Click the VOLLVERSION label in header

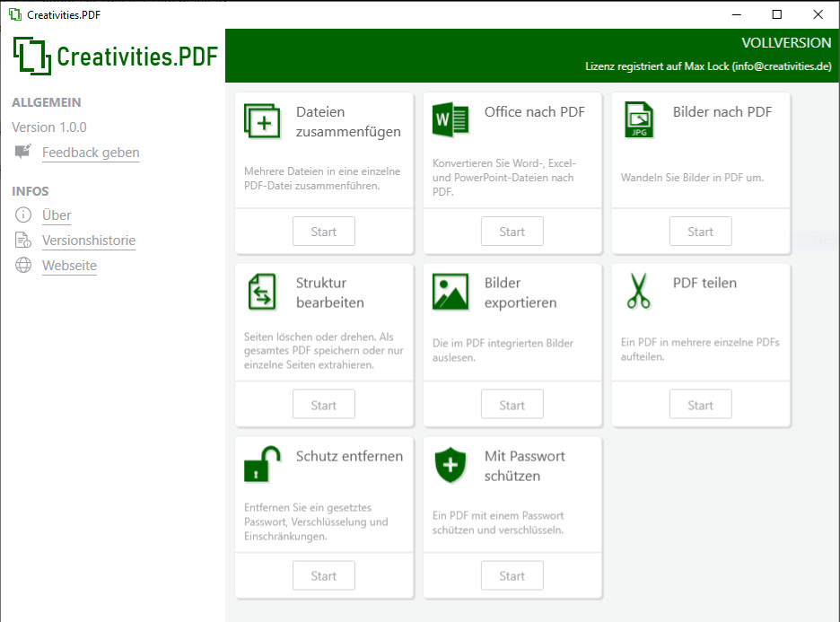(786, 43)
